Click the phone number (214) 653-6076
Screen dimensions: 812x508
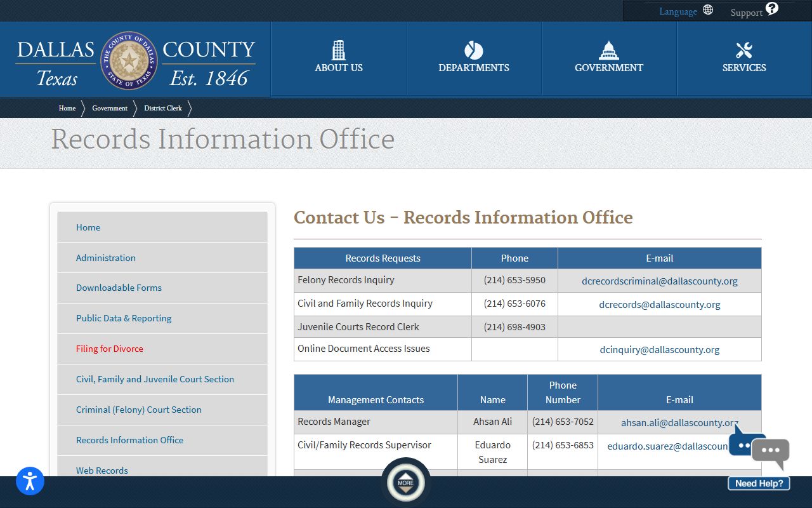[x=514, y=304]
